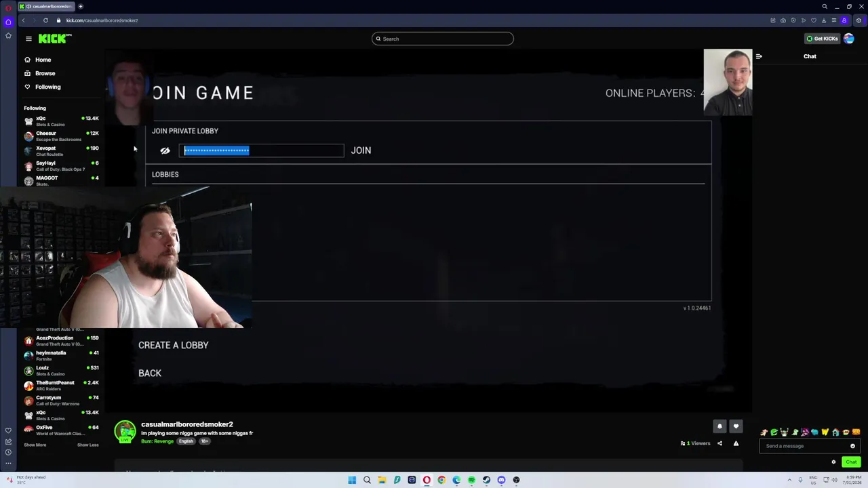
Task: Open chat settings gear icon
Action: [833, 462]
